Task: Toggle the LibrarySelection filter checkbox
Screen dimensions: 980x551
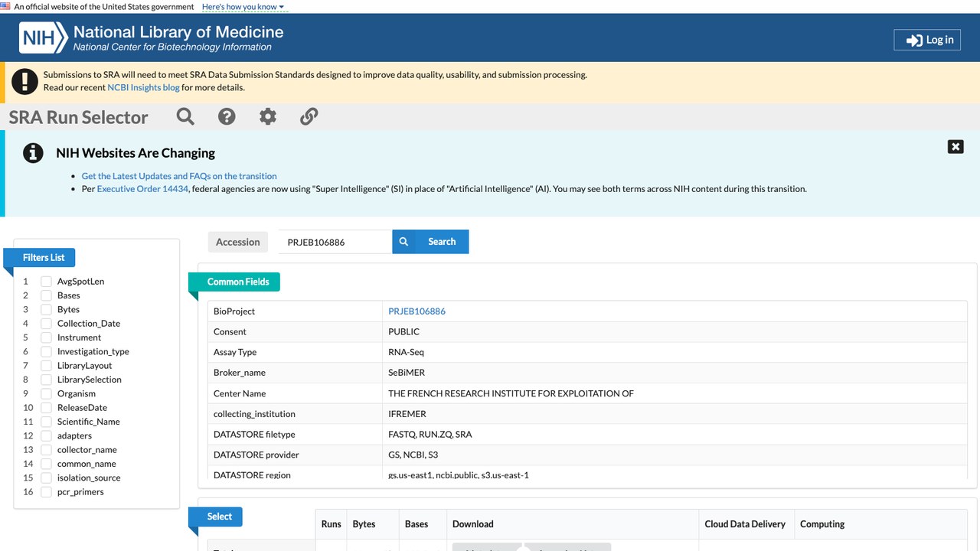Action: 47,380
